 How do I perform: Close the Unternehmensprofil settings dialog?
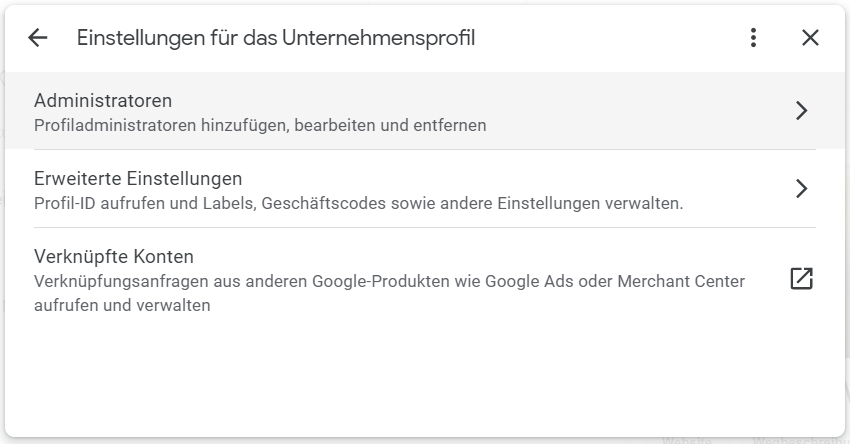tap(810, 38)
